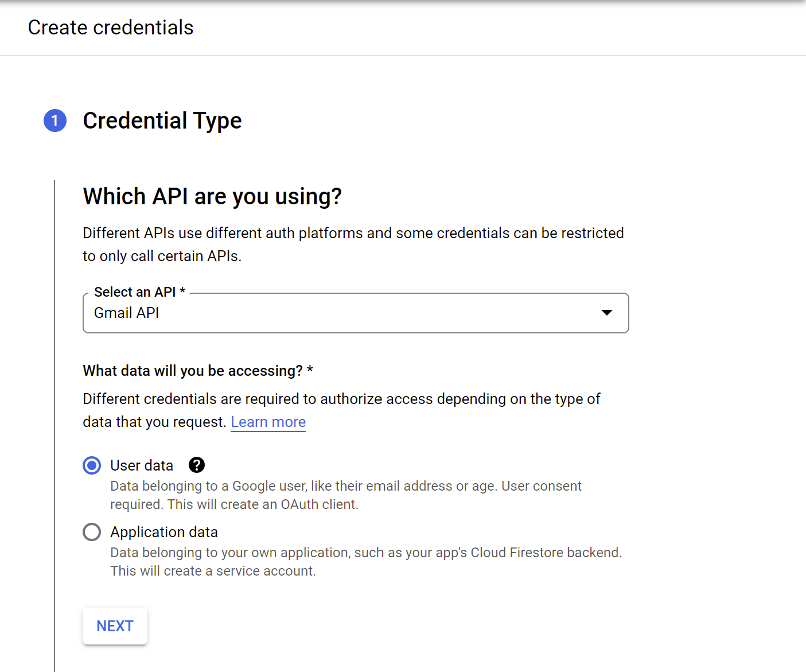This screenshot has width=806, height=672.
Task: Click the help question mark icon beside User data
Action: (x=197, y=465)
